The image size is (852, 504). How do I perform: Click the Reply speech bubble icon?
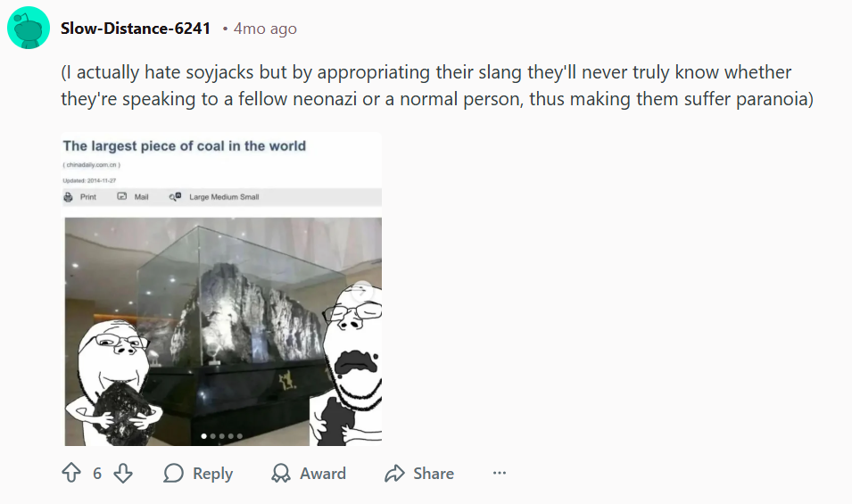click(173, 473)
